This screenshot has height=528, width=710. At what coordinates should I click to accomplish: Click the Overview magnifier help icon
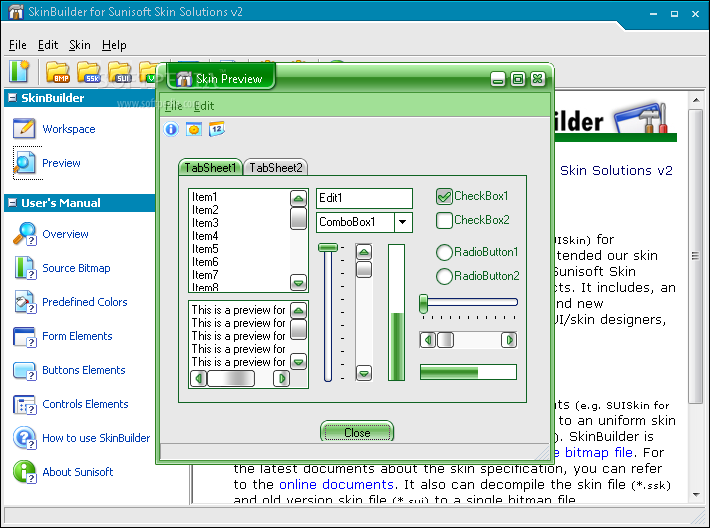(24, 234)
